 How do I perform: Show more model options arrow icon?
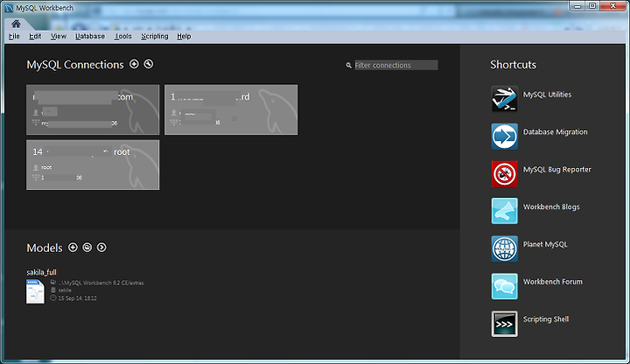click(101, 247)
